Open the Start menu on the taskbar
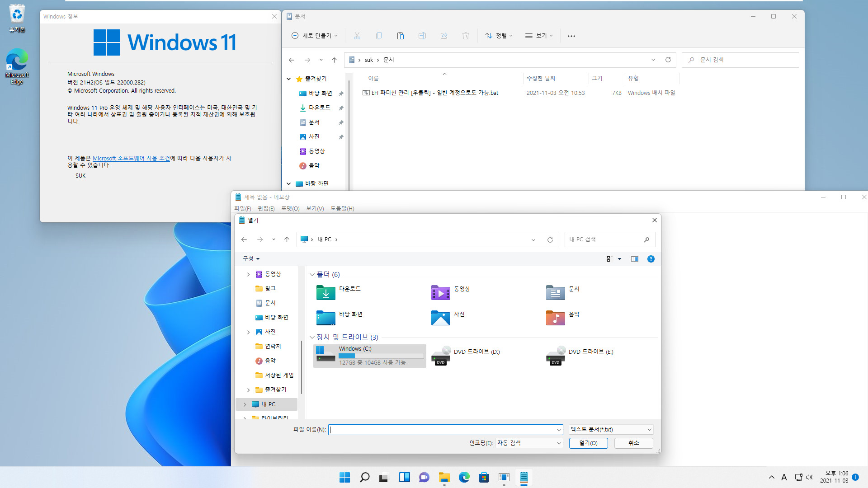Screen dimensions: 868x488 [x=344, y=477]
